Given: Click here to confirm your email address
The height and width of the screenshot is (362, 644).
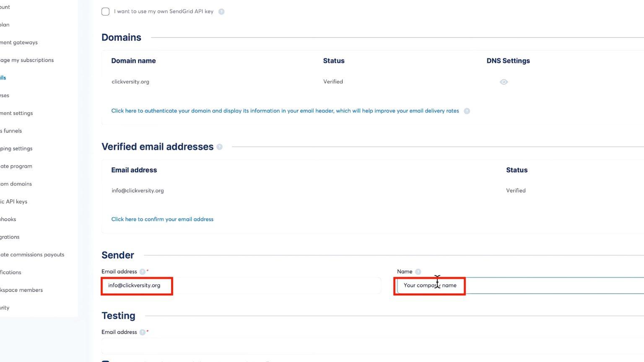Looking at the screenshot, I should pos(162,219).
